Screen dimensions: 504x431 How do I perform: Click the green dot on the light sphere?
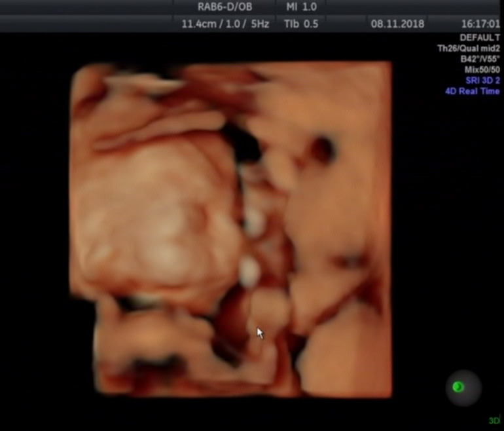pos(458,387)
